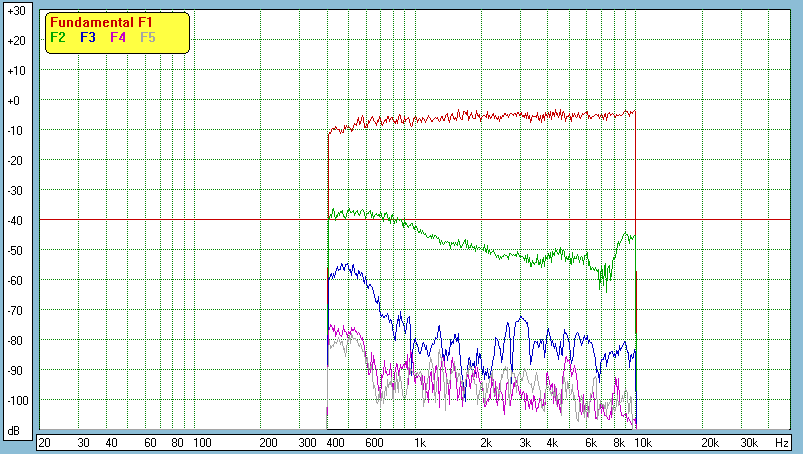The width and height of the screenshot is (803, 454).
Task: Toggle the blue F3 harmonic legend entry
Action: [88, 37]
